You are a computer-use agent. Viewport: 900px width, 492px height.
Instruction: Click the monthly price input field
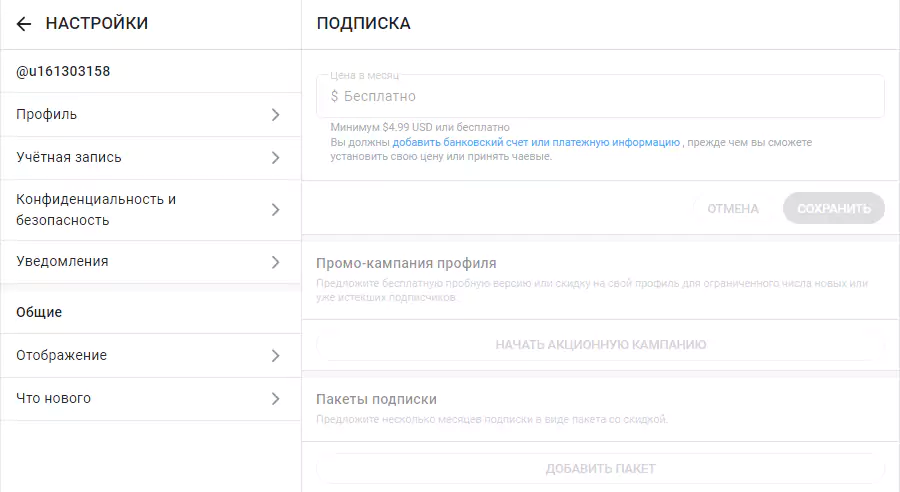[x=600, y=96]
